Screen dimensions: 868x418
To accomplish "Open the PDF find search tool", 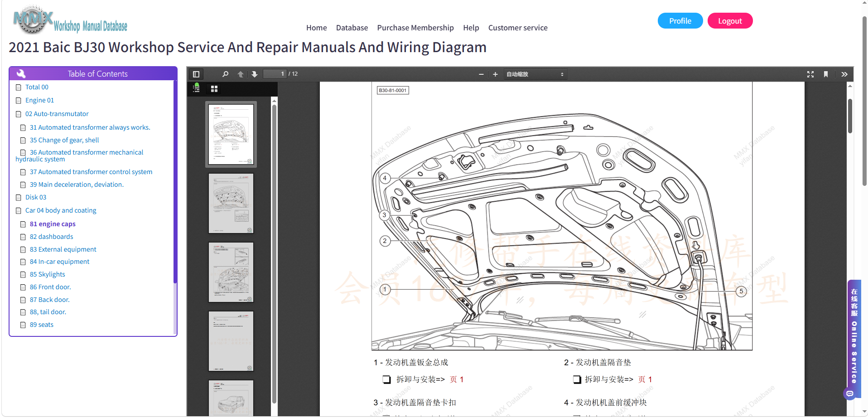I will pyautogui.click(x=225, y=74).
